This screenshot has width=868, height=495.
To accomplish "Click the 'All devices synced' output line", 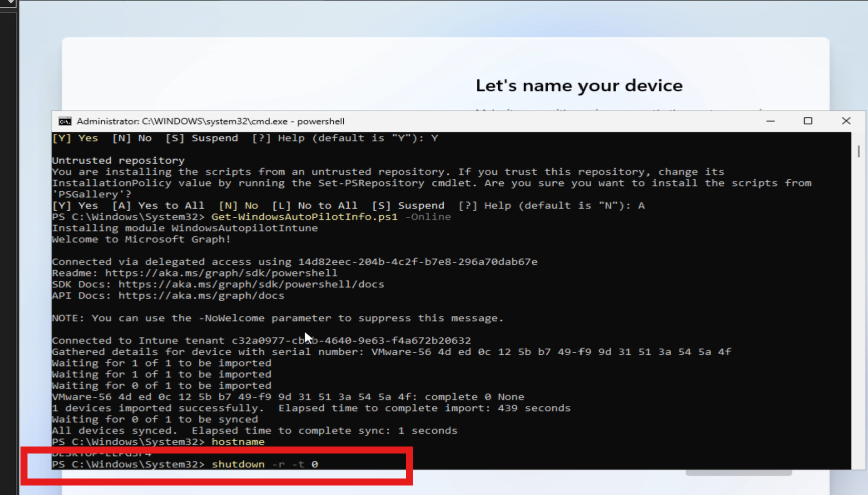I will click(114, 430).
